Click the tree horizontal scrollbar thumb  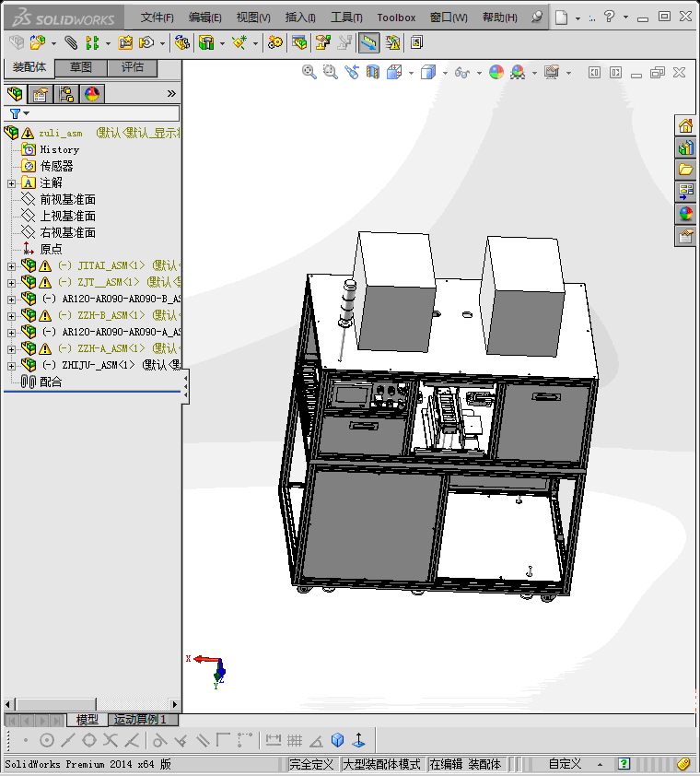tap(56, 704)
